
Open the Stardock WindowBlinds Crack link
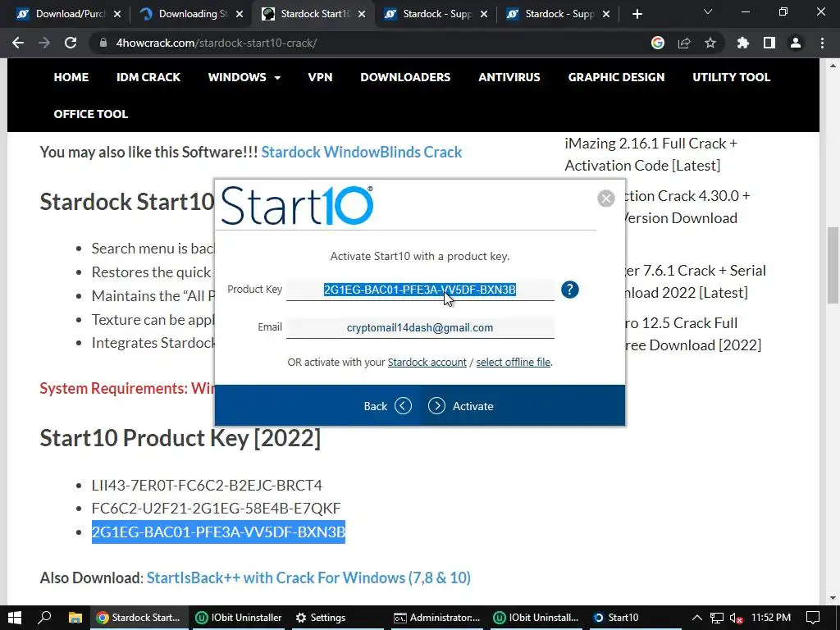pos(362,152)
